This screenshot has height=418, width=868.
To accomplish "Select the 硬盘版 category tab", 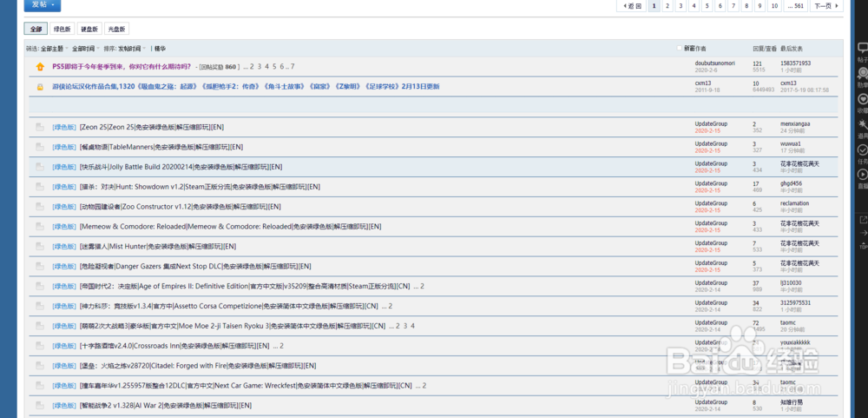I will 89,29.
